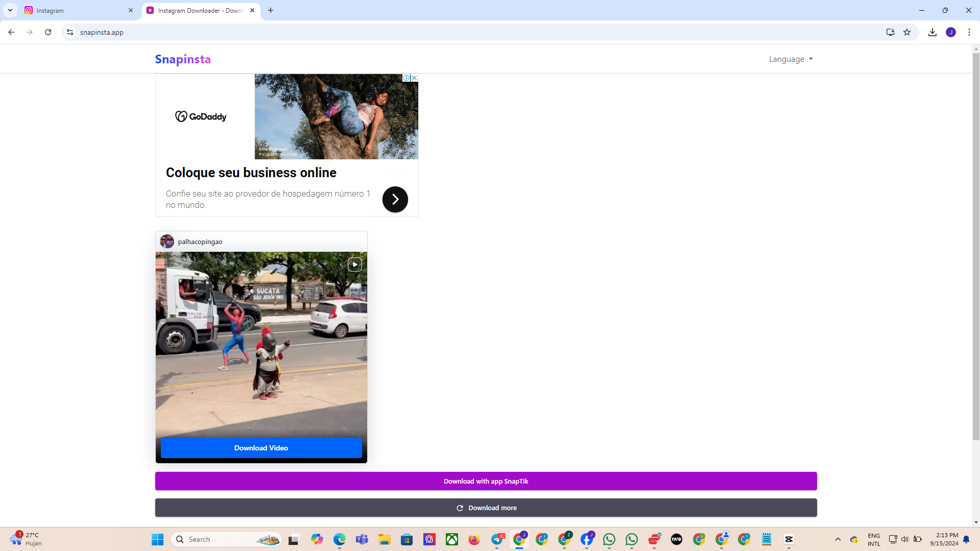Click the page vertical scrollbar
980x551 pixels.
[x=976, y=246]
